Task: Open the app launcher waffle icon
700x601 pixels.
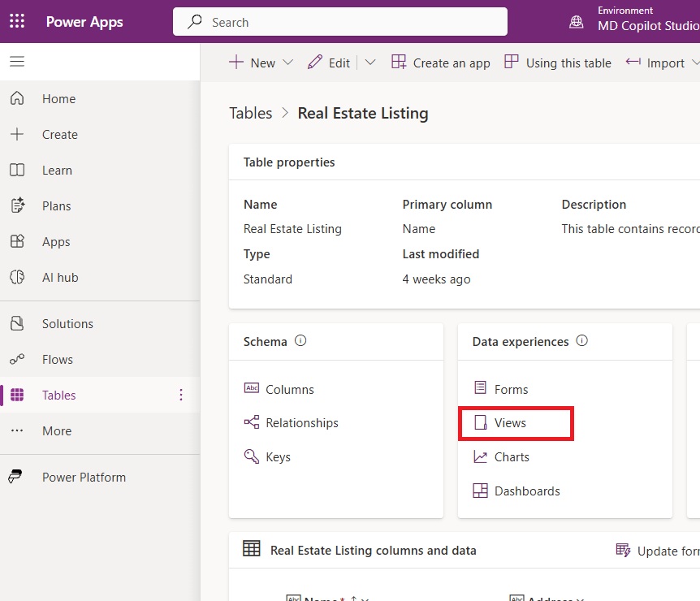Action: point(17,22)
